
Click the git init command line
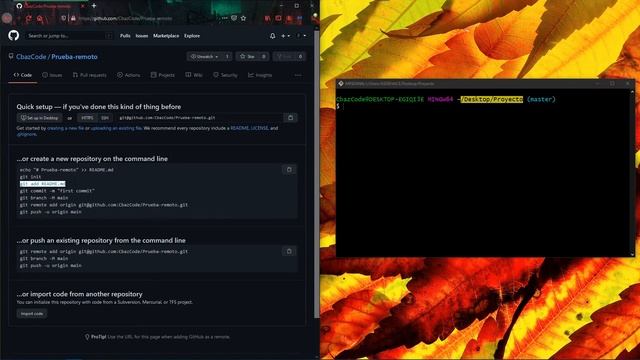click(x=31, y=177)
